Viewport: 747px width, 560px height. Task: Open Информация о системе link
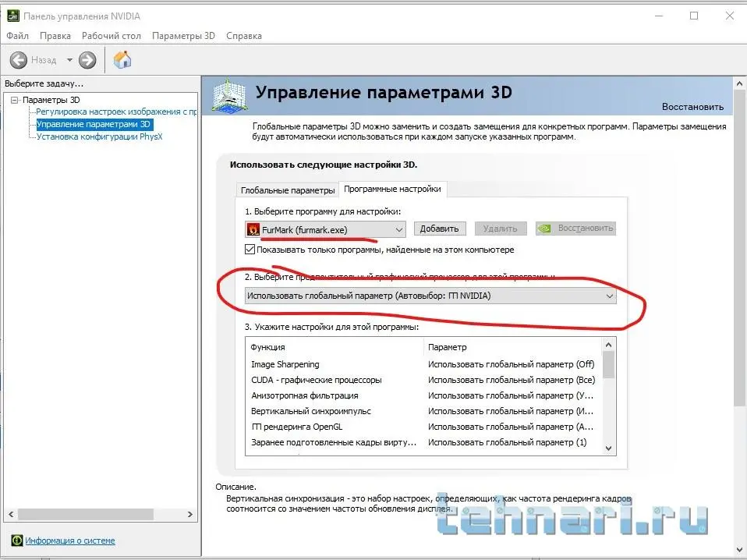tap(70, 541)
